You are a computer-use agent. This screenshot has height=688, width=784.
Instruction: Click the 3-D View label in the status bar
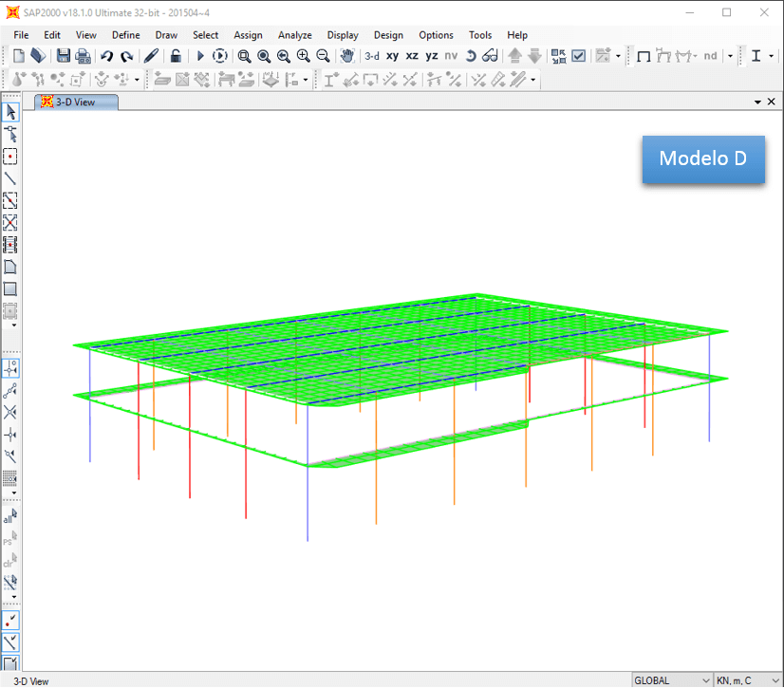(30, 679)
